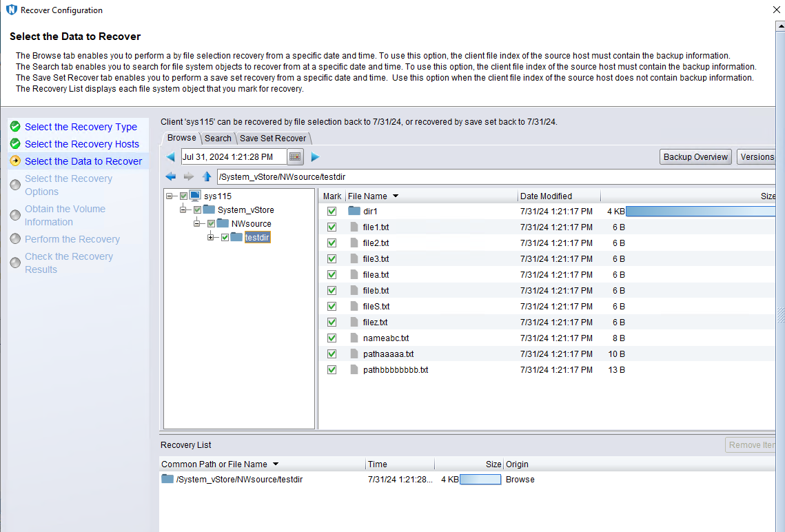Click the file2.txt file icon
The height and width of the screenshot is (532, 785).
[354, 243]
